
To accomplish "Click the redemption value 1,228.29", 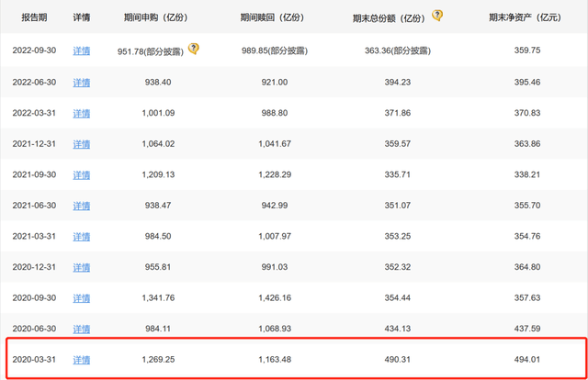I will pyautogui.click(x=275, y=174).
